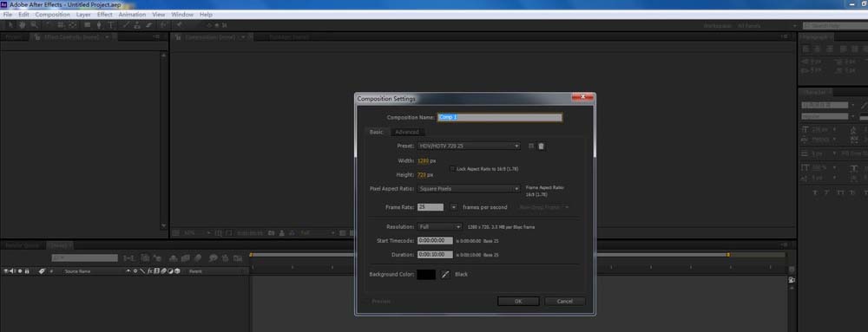This screenshot has width=868, height=332.
Task: Open the Animation menu
Action: (x=132, y=15)
